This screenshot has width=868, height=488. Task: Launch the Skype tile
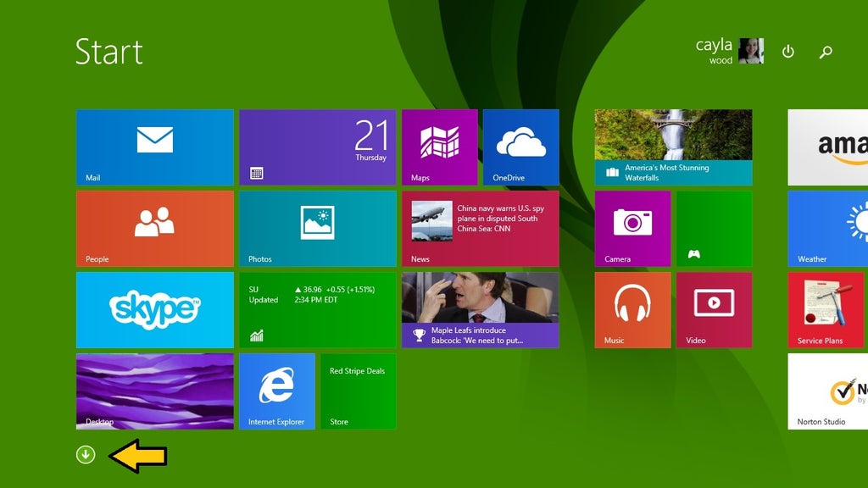155,310
